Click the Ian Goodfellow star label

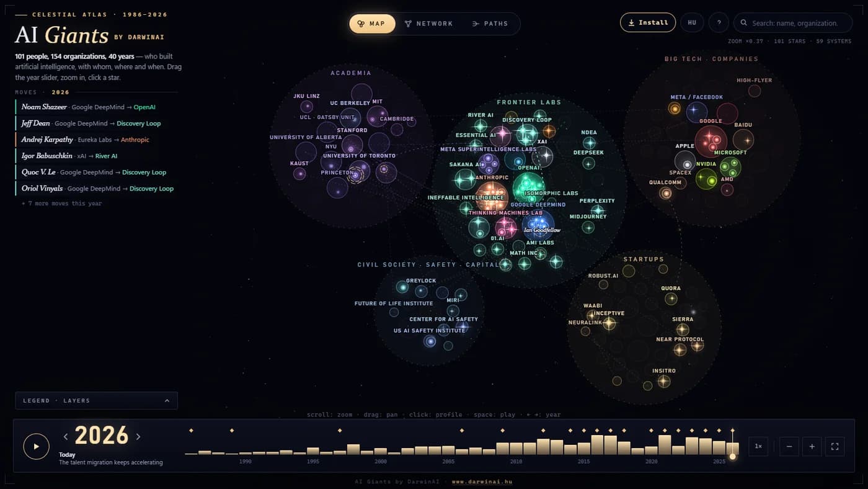542,230
